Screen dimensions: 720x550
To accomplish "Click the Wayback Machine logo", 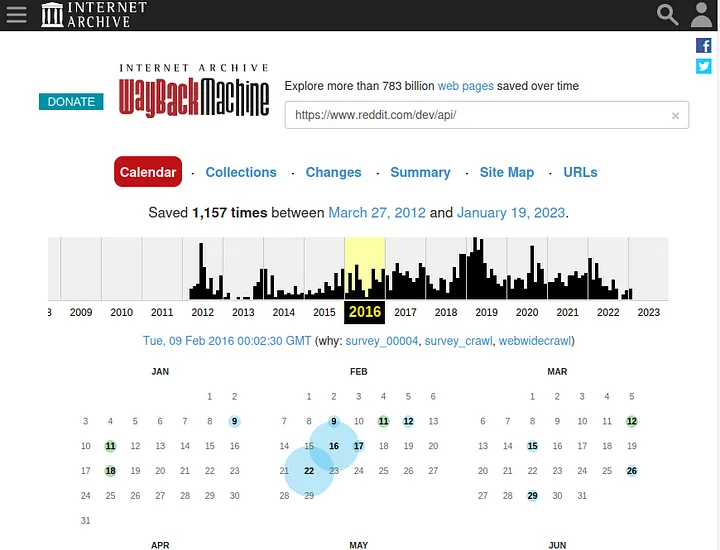I will click(194, 90).
